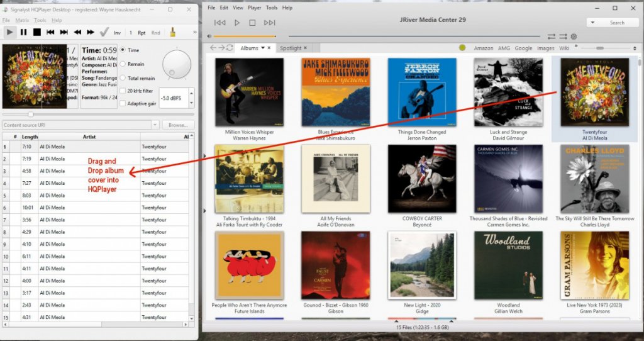
Task: Open the Albums tab dropdown arrow
Action: pyautogui.click(x=262, y=48)
